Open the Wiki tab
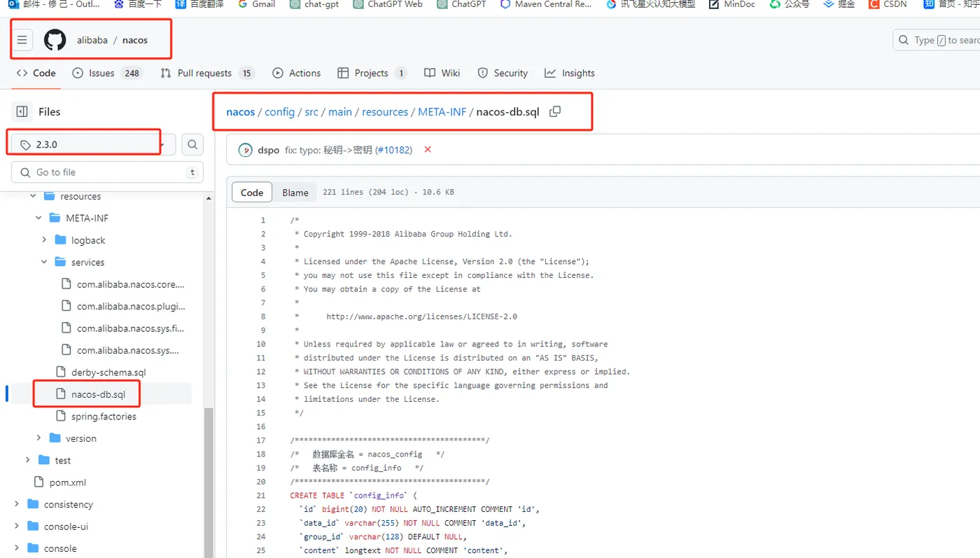The height and width of the screenshot is (558, 980). [442, 73]
